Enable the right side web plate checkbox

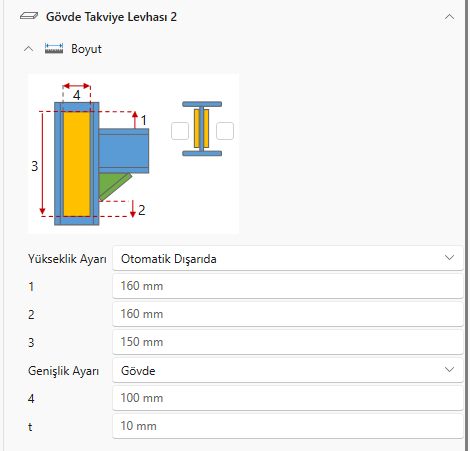tap(225, 131)
